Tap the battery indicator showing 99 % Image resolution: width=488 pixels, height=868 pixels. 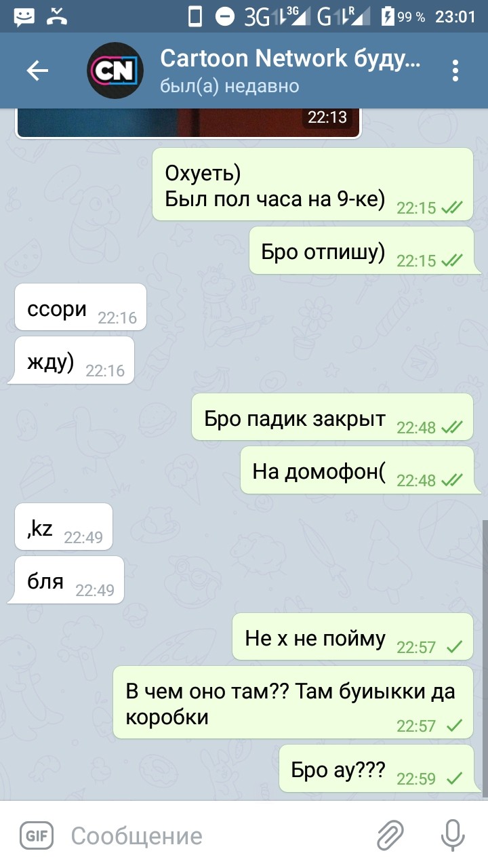coord(403,17)
